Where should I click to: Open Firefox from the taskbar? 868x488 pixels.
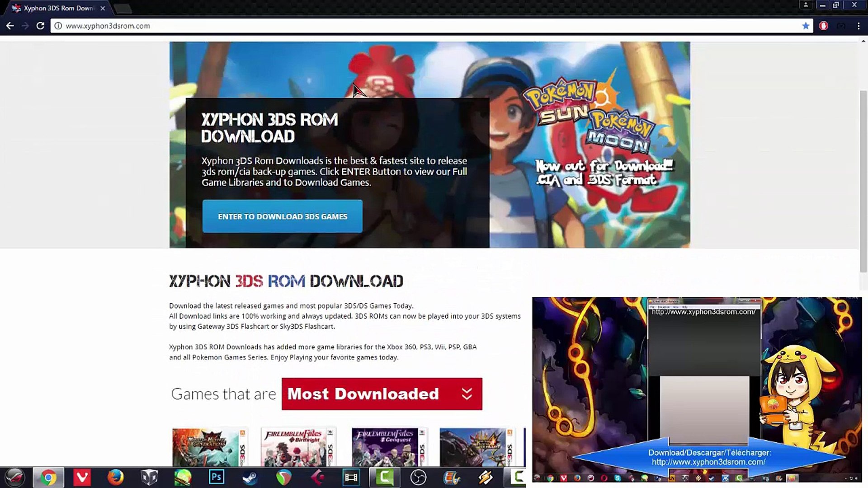pos(115,477)
